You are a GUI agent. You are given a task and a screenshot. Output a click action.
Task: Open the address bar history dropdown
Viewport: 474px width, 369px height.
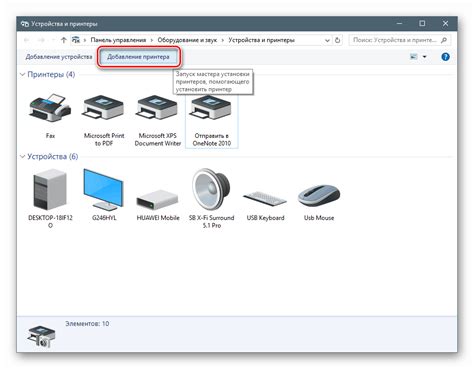coord(327,40)
